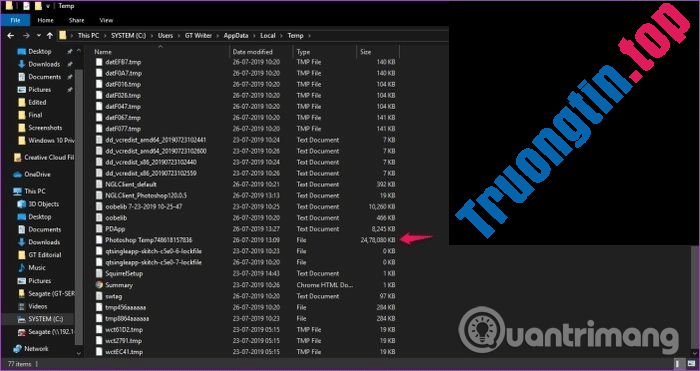
Task: Open pinned Pictures icon in Quick access
Action: (x=21, y=90)
